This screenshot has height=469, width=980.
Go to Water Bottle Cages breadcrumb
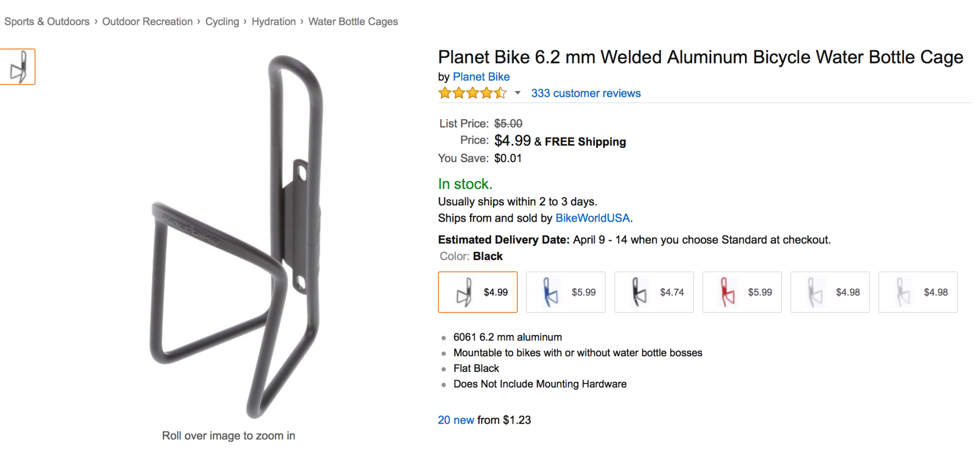tap(353, 22)
